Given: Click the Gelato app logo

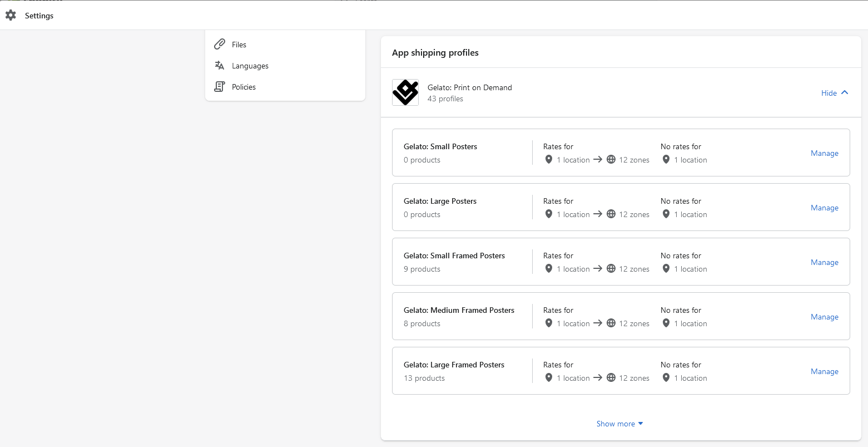Looking at the screenshot, I should (x=405, y=92).
